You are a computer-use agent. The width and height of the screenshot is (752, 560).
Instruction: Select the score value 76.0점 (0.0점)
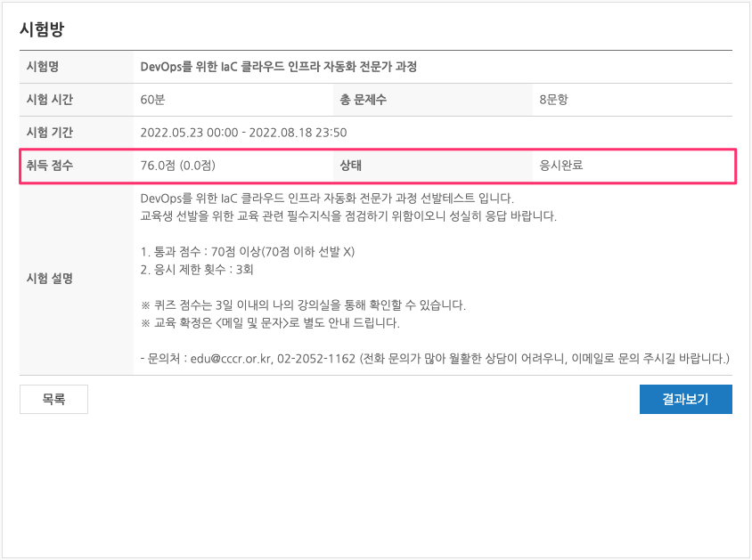[x=178, y=166]
